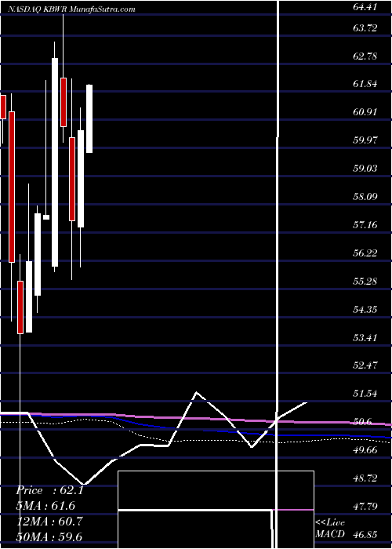392x549 pixels.
Task: Click the 'Price : 62.1' readout
Action: pyautogui.click(x=49, y=490)
